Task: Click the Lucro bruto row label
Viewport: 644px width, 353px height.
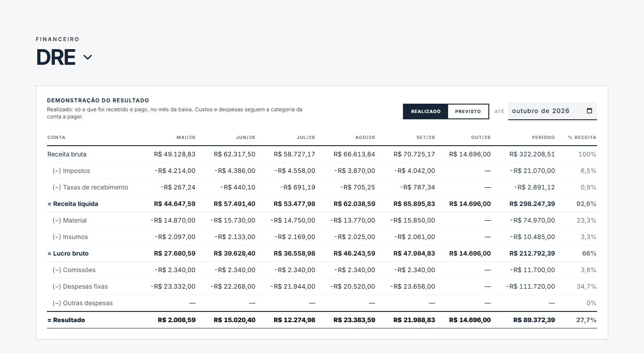Action: [x=68, y=253]
